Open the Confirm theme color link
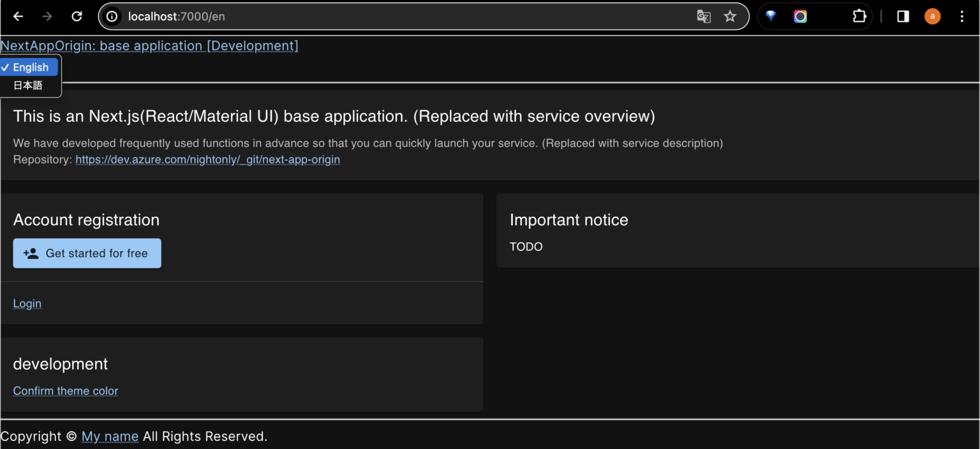Viewport: 980px width, 449px height. [66, 391]
